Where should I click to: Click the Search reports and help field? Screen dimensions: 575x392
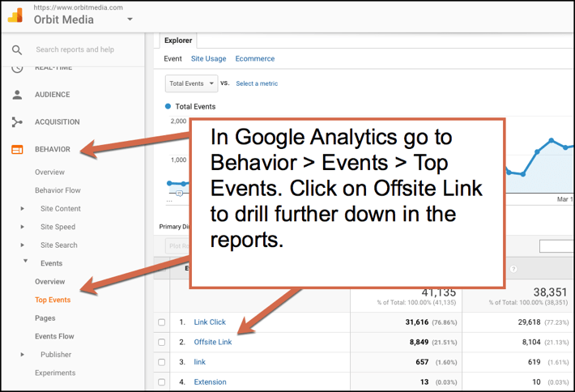coord(75,50)
